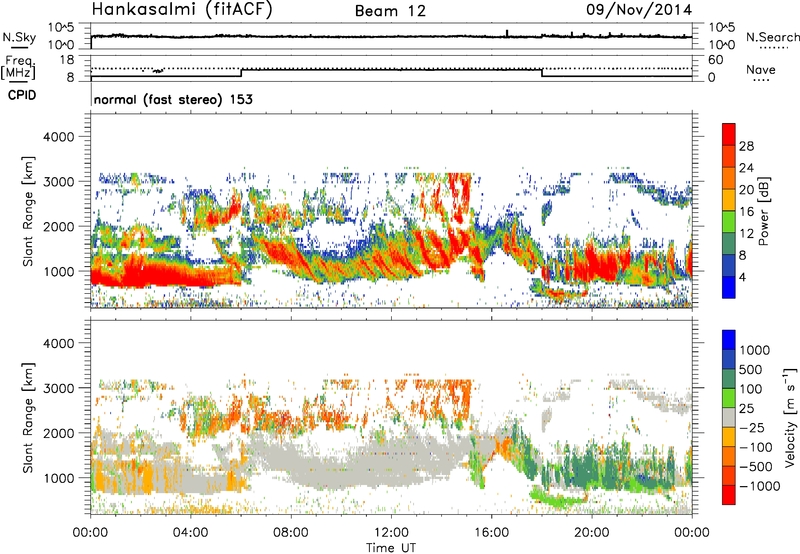Viewport: 800px width, 554px height.
Task: Click the -1000 tick on velocity colorbar
Action: pos(760,486)
